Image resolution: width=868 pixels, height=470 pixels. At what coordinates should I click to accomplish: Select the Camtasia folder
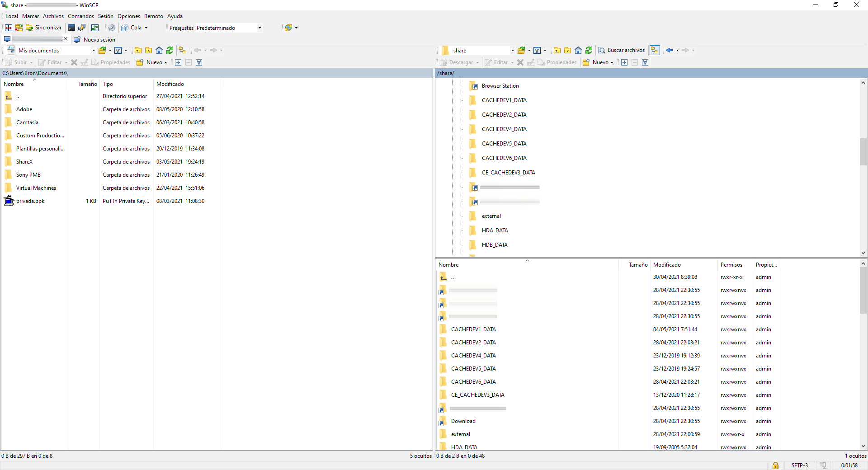27,122
